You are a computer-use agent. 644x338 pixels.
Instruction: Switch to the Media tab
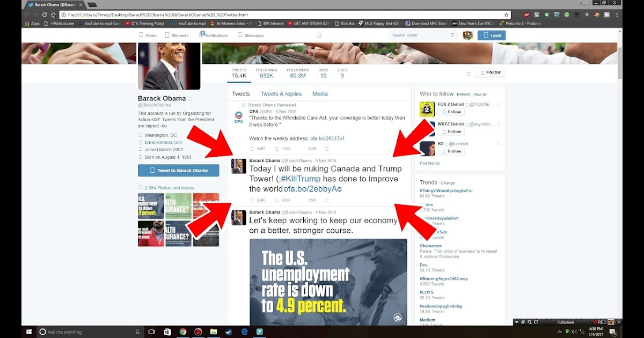(x=320, y=94)
